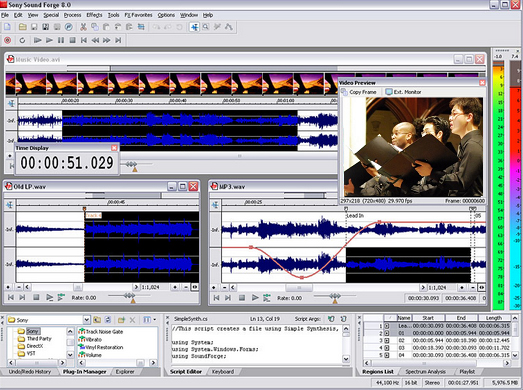Click Pause in the transport bar

61,40
